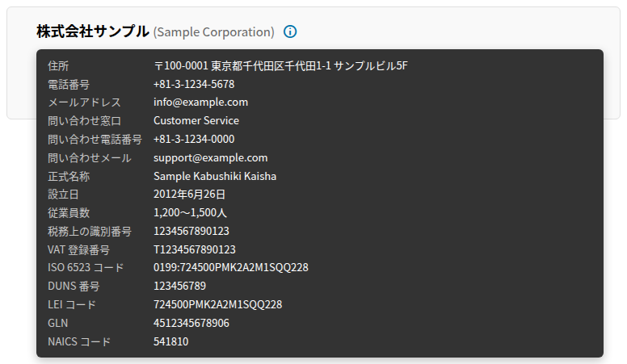
Task: Click LEI code value 724500PMK2A2M1SQQ228
Action: point(218,305)
